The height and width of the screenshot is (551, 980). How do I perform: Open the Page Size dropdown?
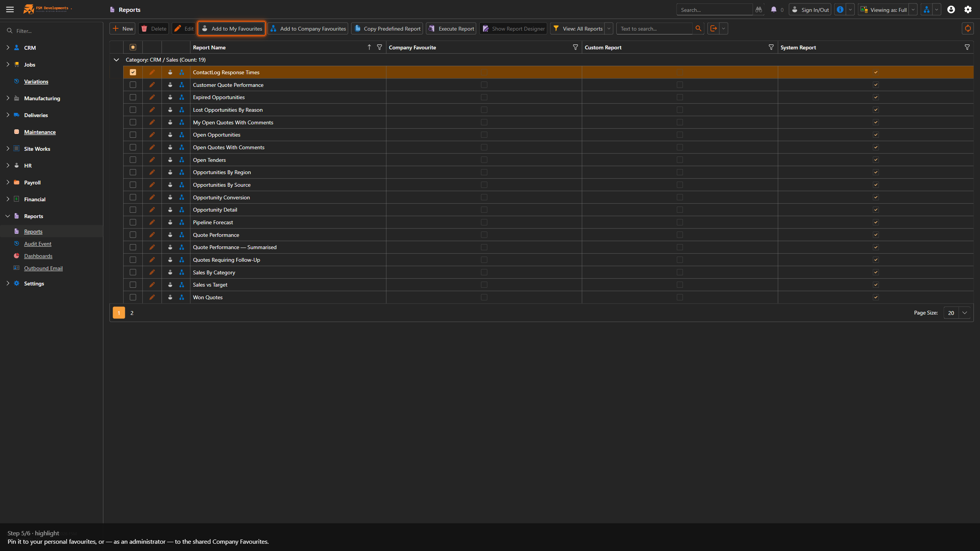[x=965, y=313]
